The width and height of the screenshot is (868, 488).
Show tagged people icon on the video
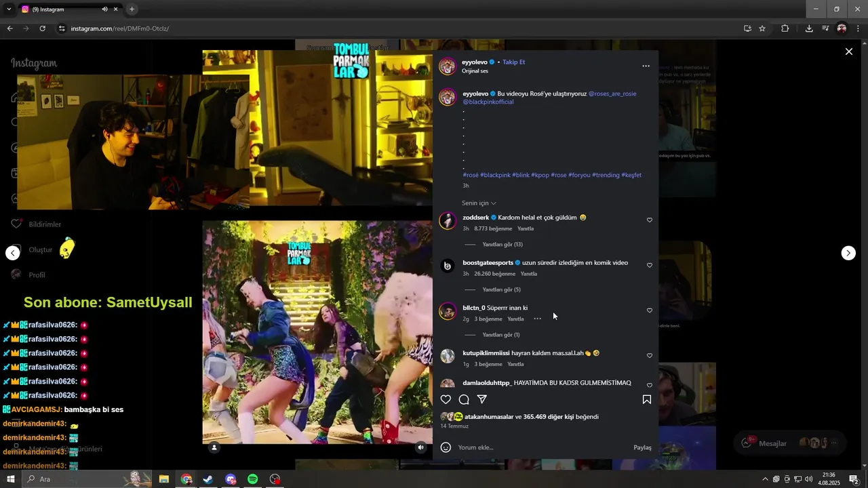pyautogui.click(x=214, y=447)
